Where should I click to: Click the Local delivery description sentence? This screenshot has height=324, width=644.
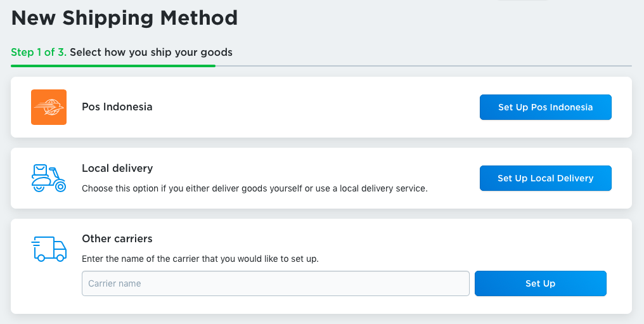(255, 188)
